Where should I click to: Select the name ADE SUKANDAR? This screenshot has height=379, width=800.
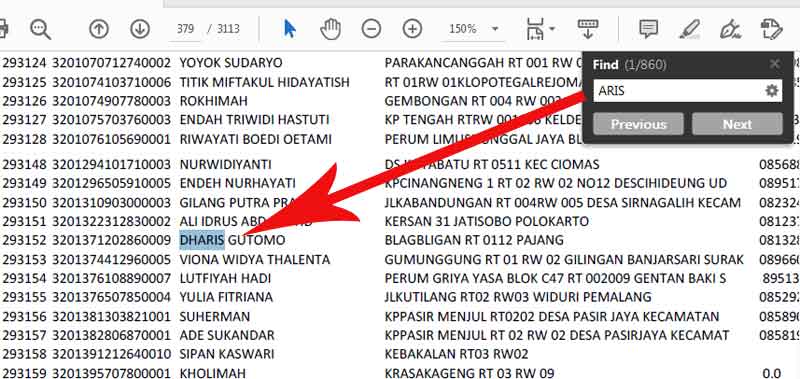[x=227, y=336]
